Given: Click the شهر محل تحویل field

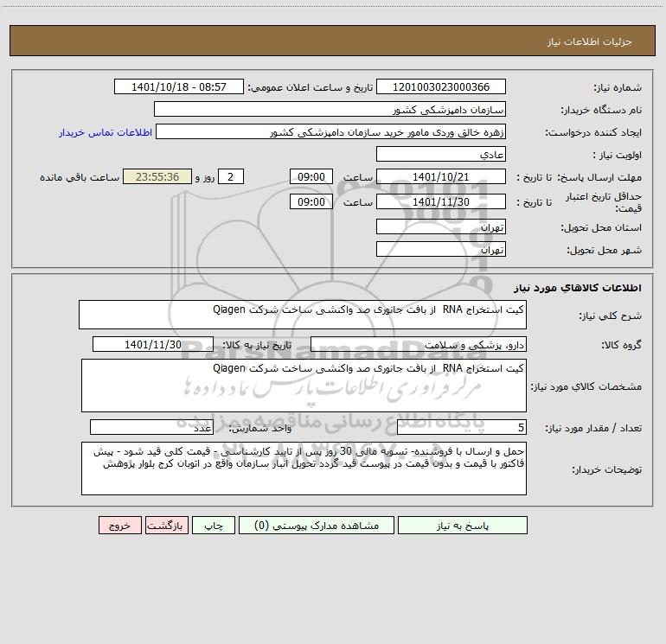Looking at the screenshot, I should click(441, 249).
